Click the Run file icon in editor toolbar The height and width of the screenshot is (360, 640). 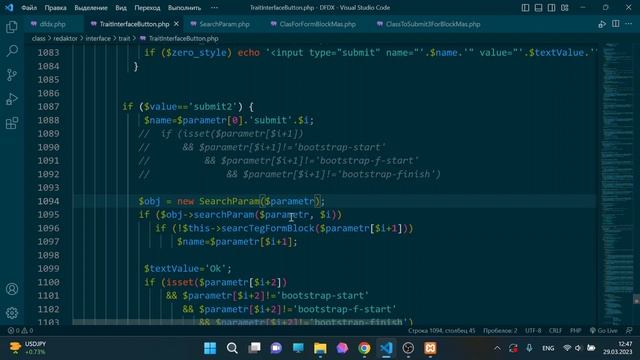point(602,24)
